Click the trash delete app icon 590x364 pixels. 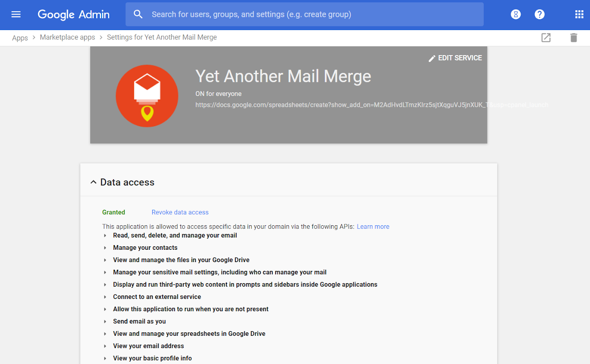click(574, 38)
